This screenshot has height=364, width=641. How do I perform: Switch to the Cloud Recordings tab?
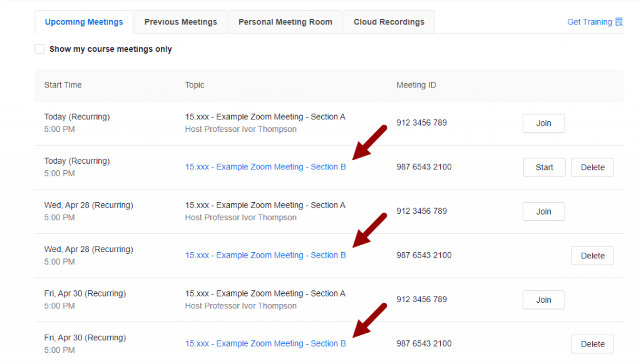[x=389, y=21]
